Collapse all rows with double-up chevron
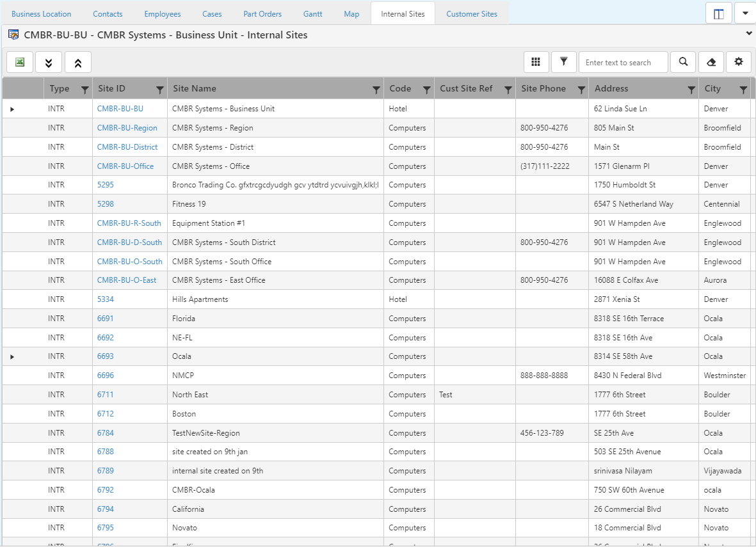 coord(78,62)
